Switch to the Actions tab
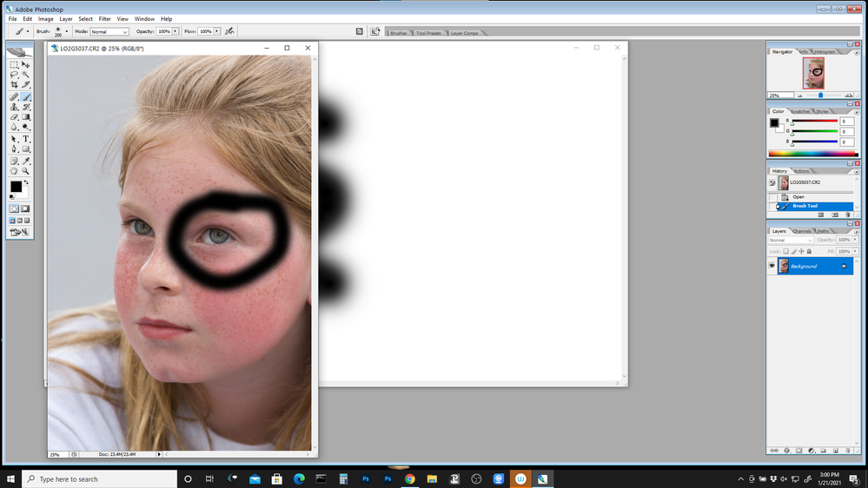Viewport: 868px width, 488px height. click(x=801, y=172)
